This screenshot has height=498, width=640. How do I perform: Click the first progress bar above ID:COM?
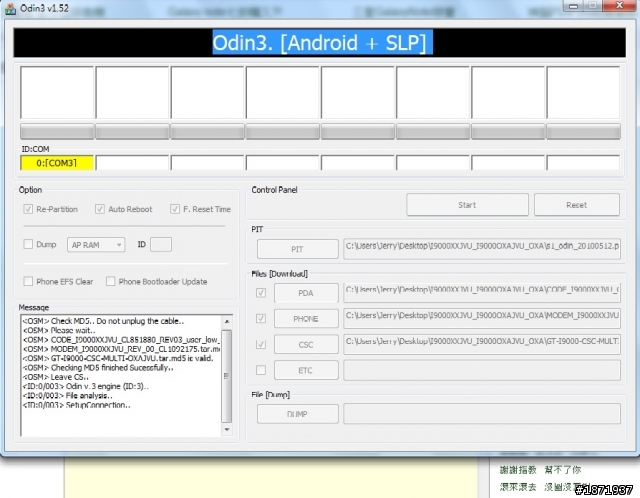pyautogui.click(x=57, y=132)
